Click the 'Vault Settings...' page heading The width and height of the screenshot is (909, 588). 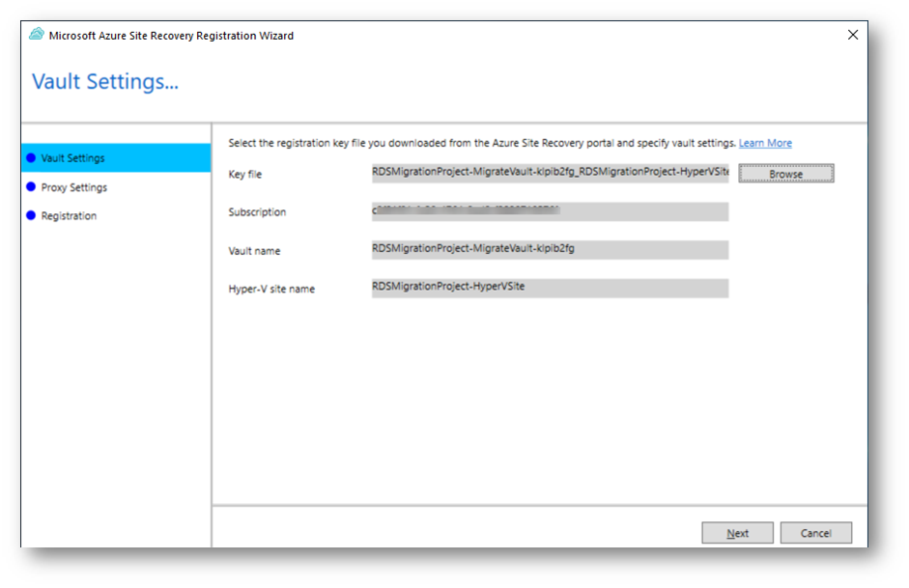[x=105, y=82]
